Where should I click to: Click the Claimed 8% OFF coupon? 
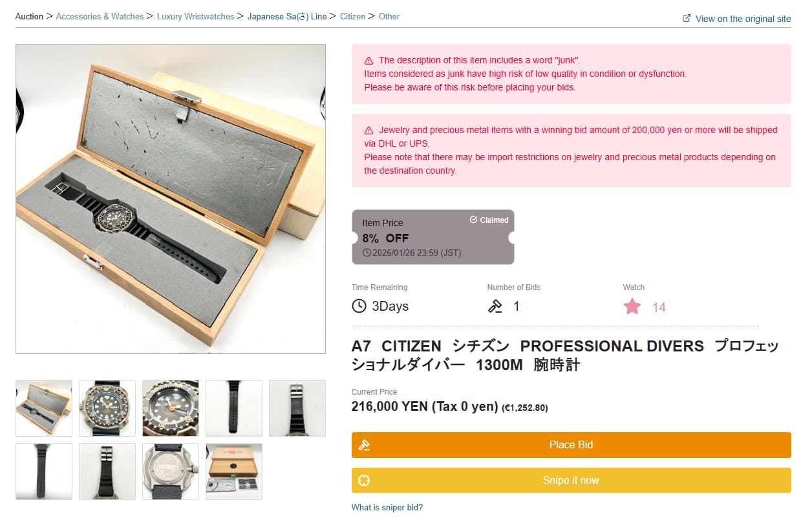click(433, 237)
